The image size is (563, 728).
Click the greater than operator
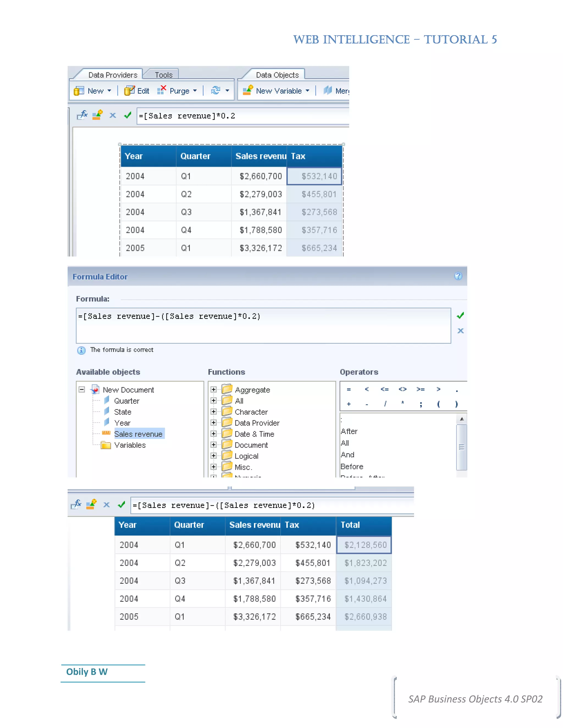(x=438, y=389)
